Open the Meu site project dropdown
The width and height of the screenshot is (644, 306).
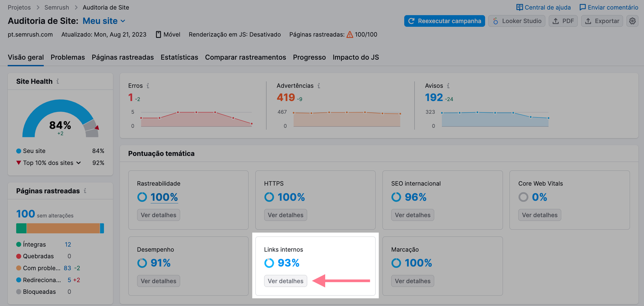pos(104,21)
